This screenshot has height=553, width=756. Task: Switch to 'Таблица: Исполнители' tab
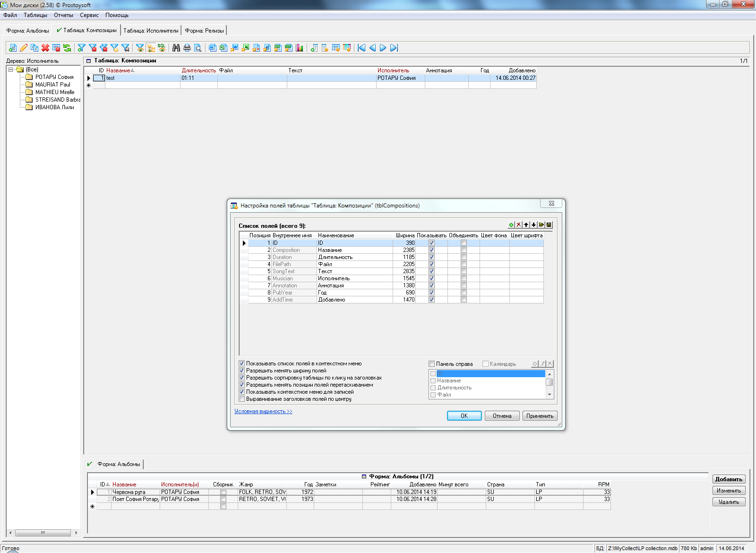[x=151, y=31]
